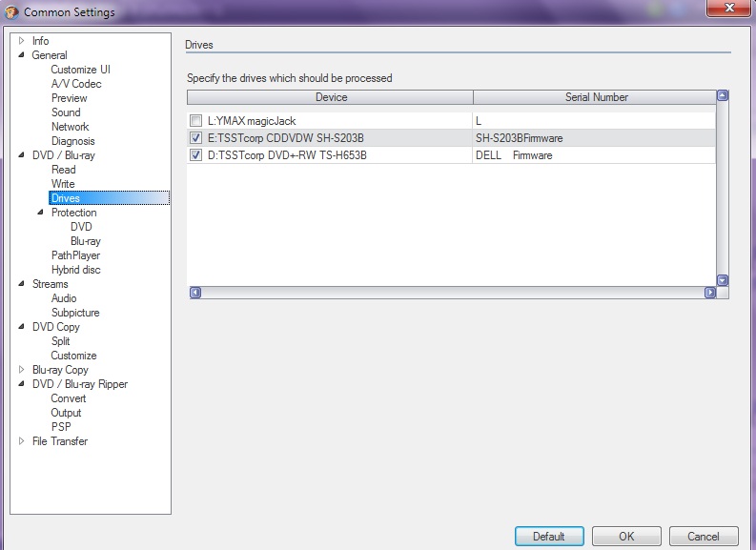Screen dimensions: 756x550
Task: Open the Customize UI settings page
Action: [80, 70]
